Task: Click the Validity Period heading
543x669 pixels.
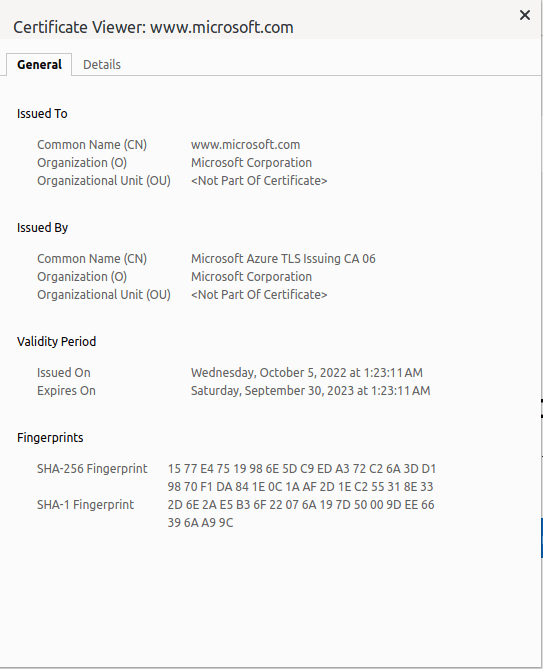Action: tap(56, 341)
